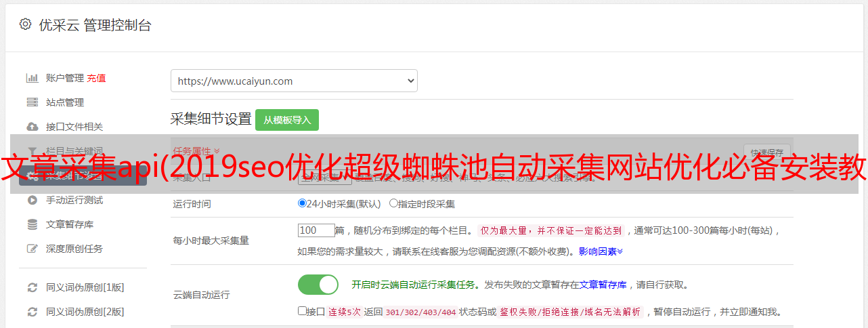Click the cloud upload icon for 接口文件相关

coord(32,127)
